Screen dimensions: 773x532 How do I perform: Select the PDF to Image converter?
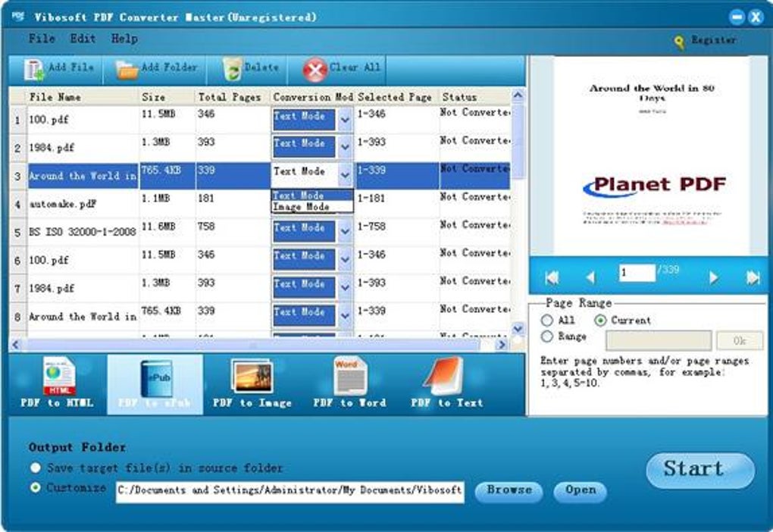coord(252,383)
